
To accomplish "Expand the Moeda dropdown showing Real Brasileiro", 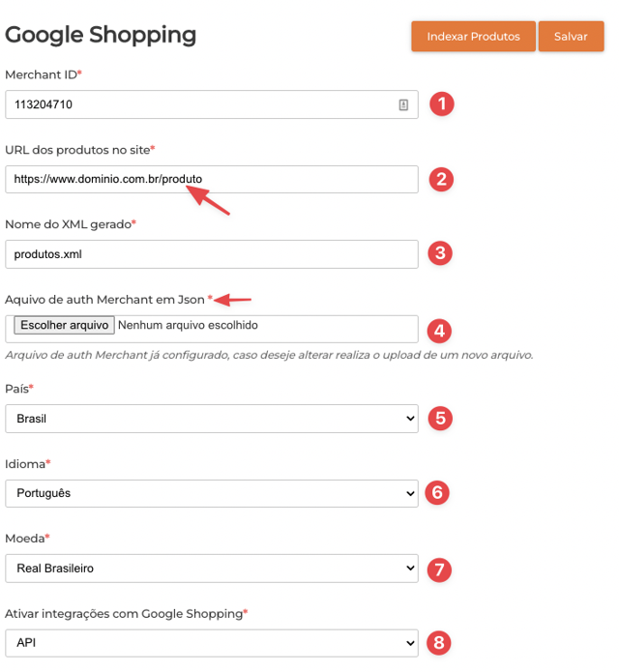I will click(211, 569).
